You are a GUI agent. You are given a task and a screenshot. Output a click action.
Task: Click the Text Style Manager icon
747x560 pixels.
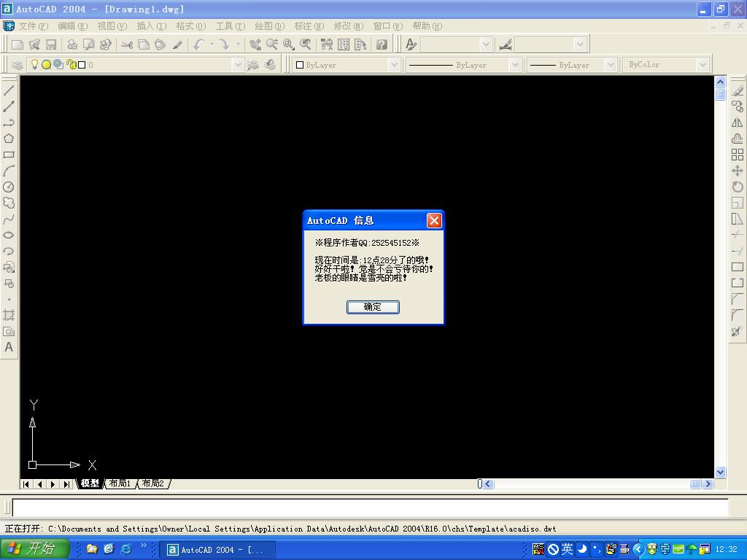click(411, 44)
